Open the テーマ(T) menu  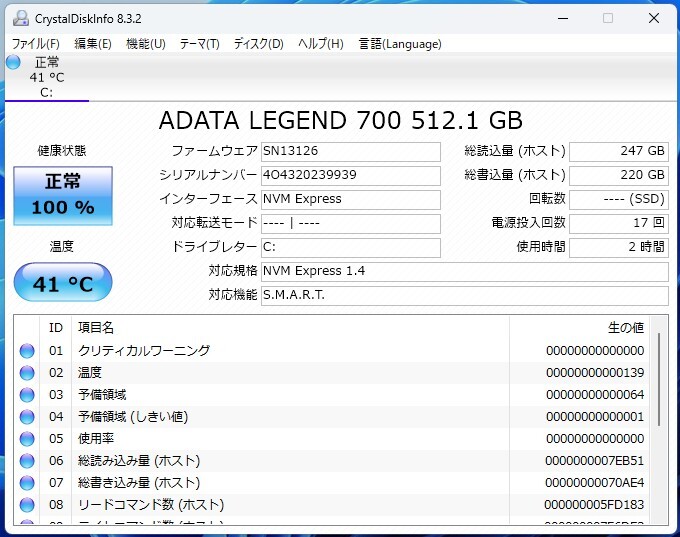(x=199, y=44)
